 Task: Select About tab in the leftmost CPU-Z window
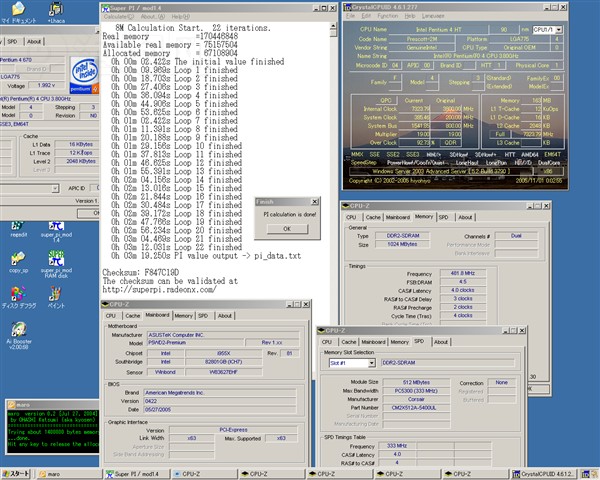(x=34, y=41)
